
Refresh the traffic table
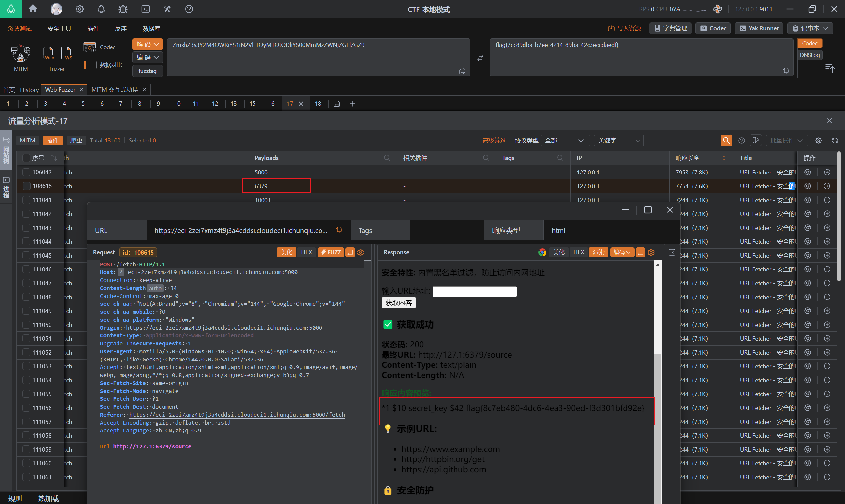835,140
